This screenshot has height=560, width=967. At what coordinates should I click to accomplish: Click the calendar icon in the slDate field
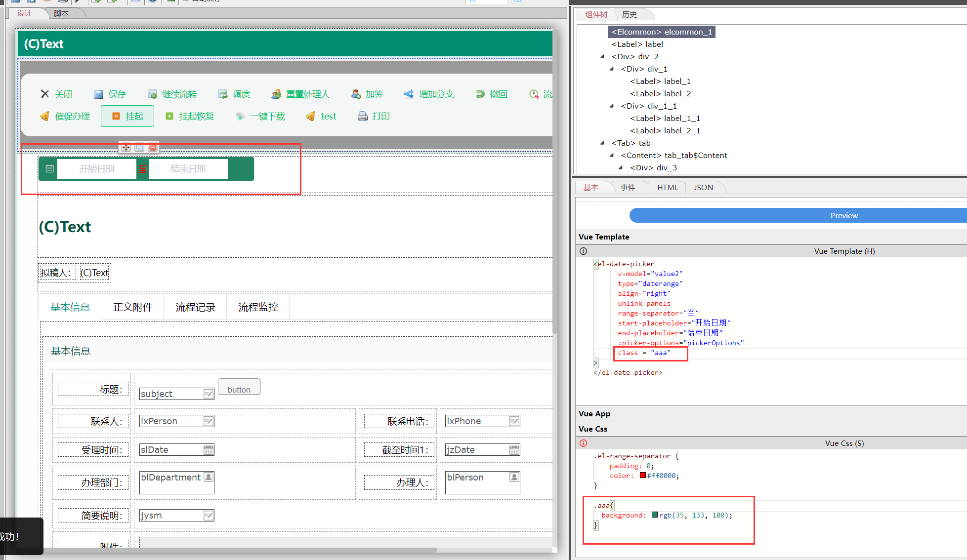pyautogui.click(x=209, y=450)
